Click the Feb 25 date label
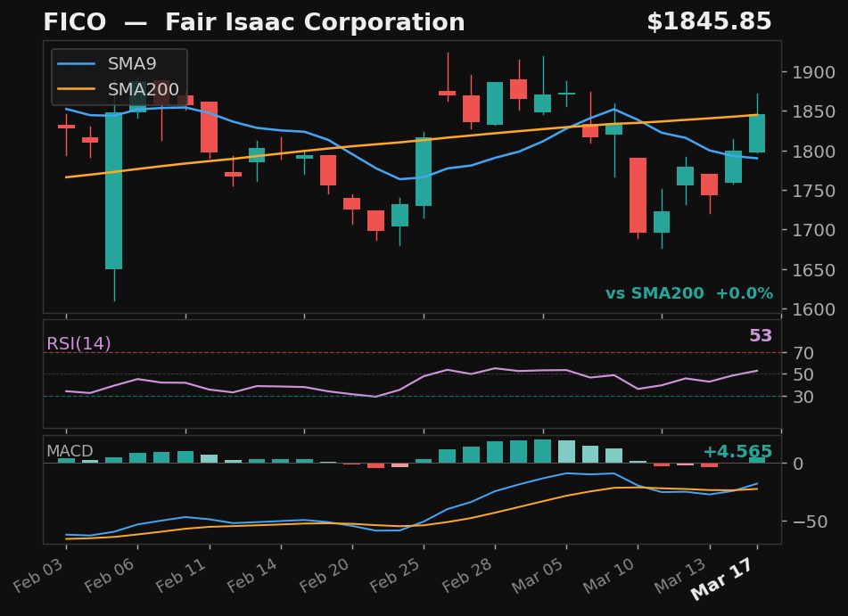848x616 pixels. (x=397, y=575)
